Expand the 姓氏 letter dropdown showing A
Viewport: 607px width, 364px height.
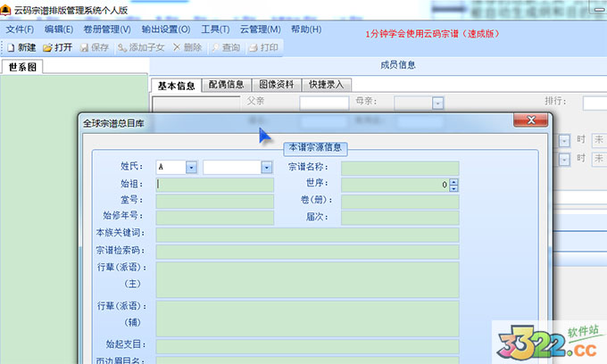(x=191, y=167)
